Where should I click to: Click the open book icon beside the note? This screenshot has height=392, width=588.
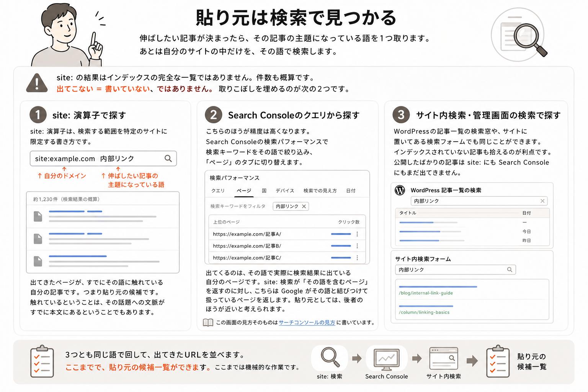pyautogui.click(x=208, y=323)
